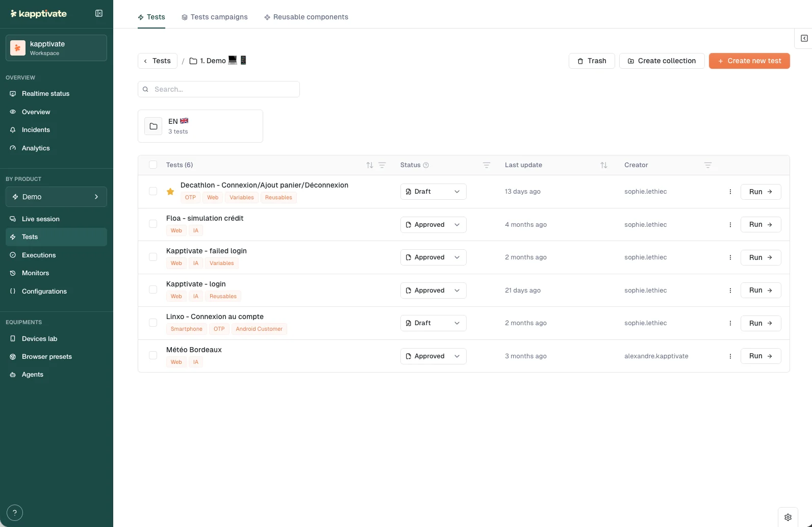Open Executions page
812x527 pixels.
[56, 255]
